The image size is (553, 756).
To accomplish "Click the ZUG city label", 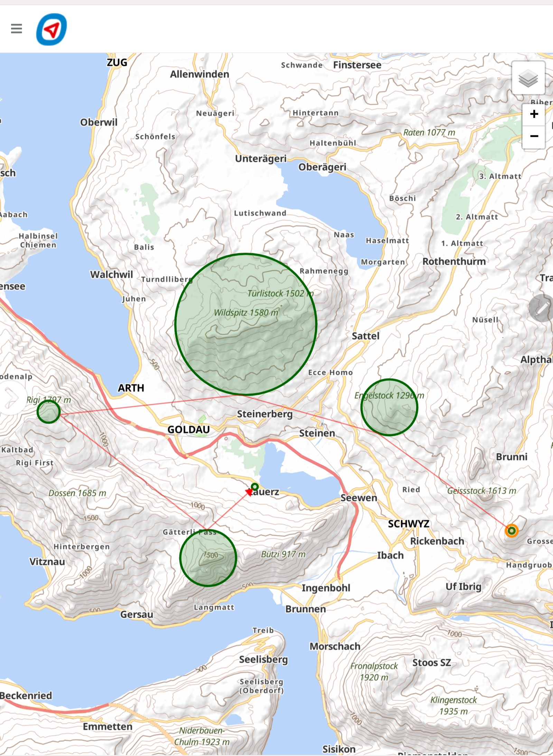I will [x=117, y=63].
